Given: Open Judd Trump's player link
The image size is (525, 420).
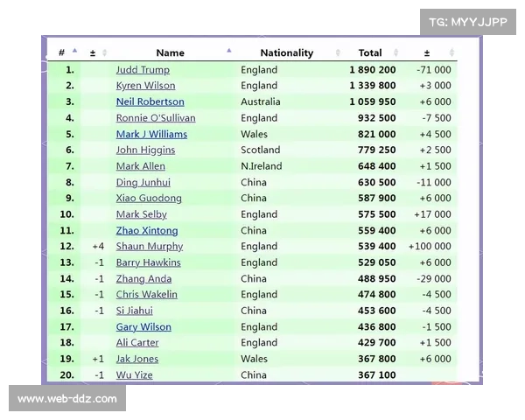Looking at the screenshot, I should pyautogui.click(x=143, y=70).
